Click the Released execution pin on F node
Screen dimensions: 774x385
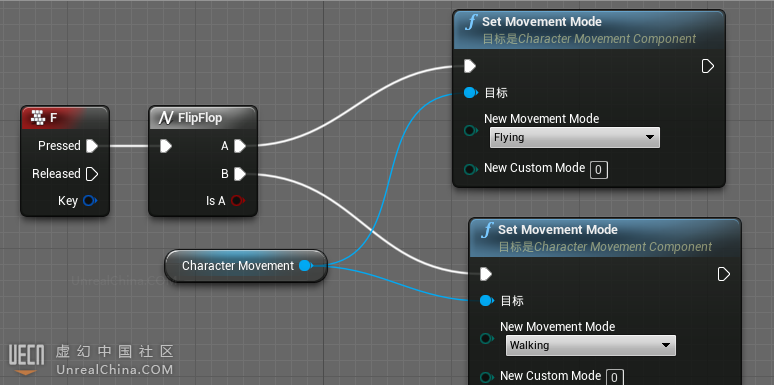point(92,174)
